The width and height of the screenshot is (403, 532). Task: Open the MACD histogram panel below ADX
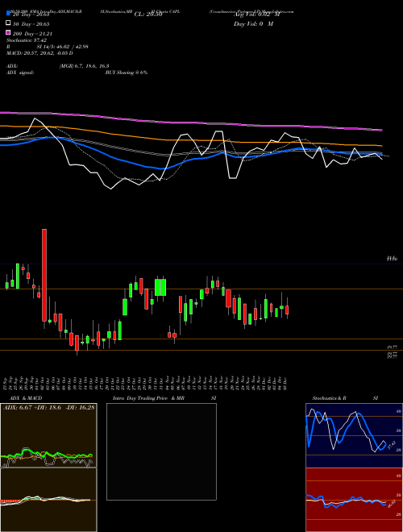48,500
